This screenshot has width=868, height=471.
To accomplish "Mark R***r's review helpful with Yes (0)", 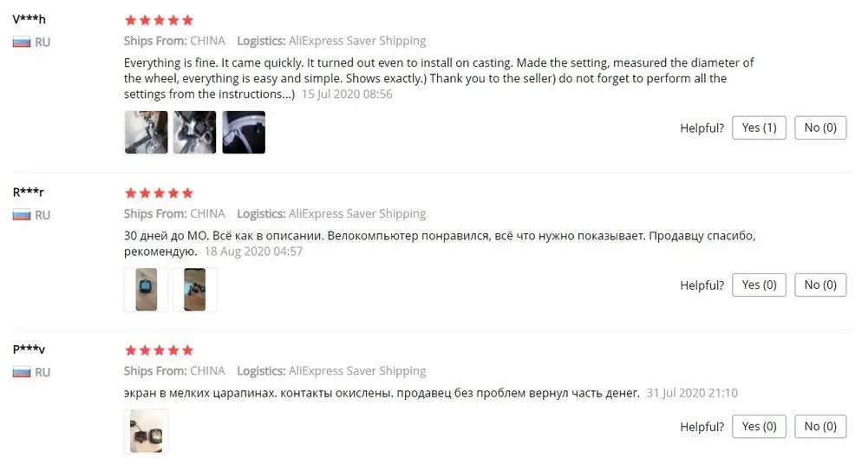I will [759, 285].
